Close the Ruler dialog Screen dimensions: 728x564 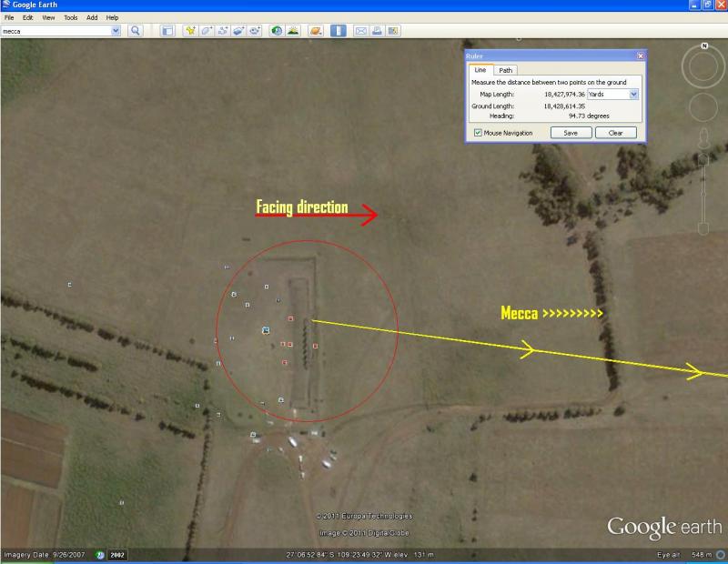click(641, 56)
